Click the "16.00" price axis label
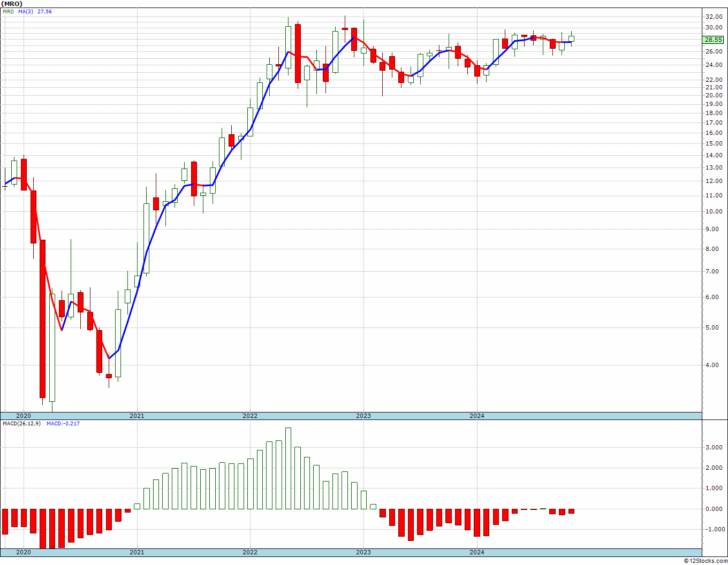728x565 pixels. click(x=713, y=133)
